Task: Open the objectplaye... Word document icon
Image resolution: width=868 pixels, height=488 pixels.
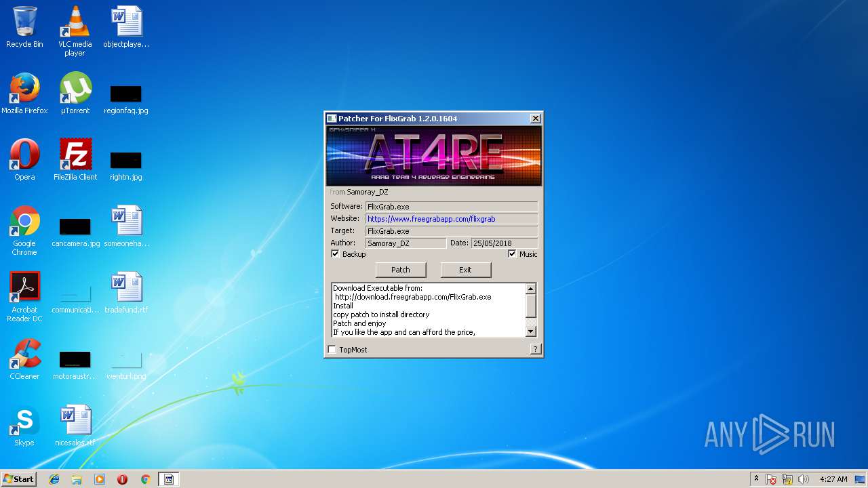Action: [x=126, y=27]
